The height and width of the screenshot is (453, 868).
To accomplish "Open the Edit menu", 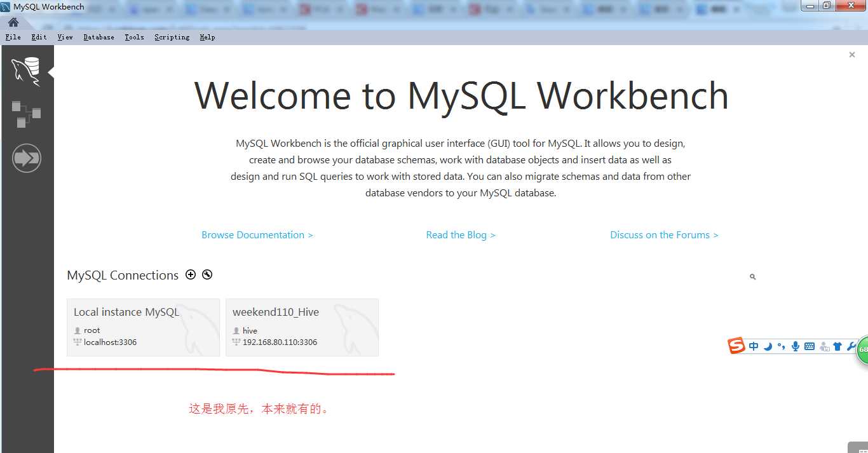I will [39, 37].
